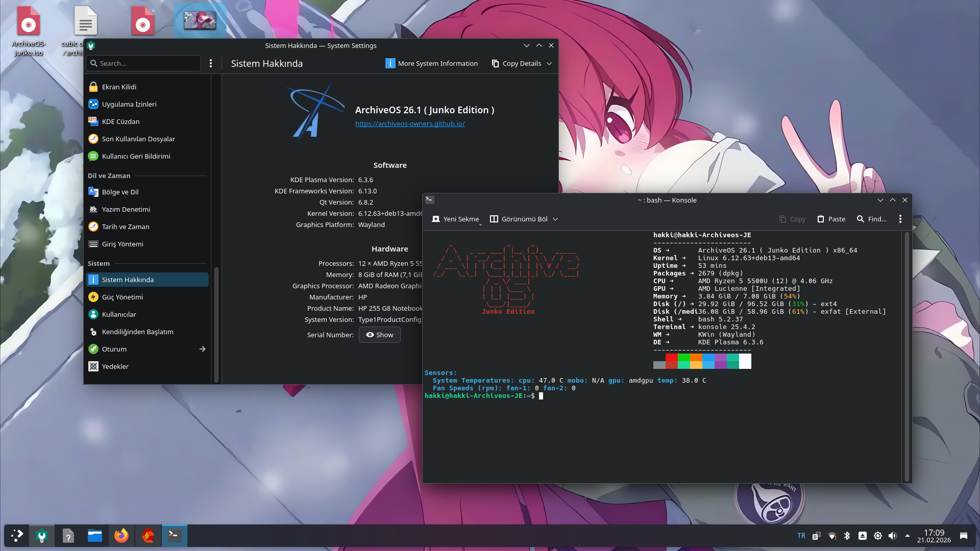Launch Firefox from the taskbar
The width and height of the screenshot is (980, 551).
click(121, 536)
